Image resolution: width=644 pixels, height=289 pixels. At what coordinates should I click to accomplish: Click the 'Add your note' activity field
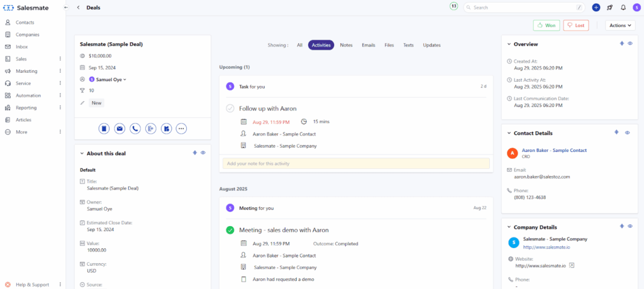355,163
